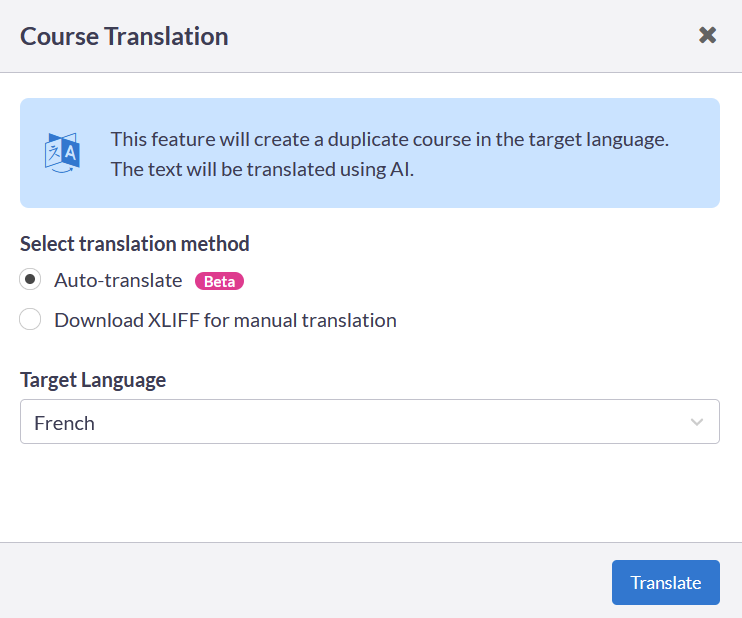Viewport: 742px width, 618px height.
Task: Select the Auto-translate radio button
Action: click(30, 279)
